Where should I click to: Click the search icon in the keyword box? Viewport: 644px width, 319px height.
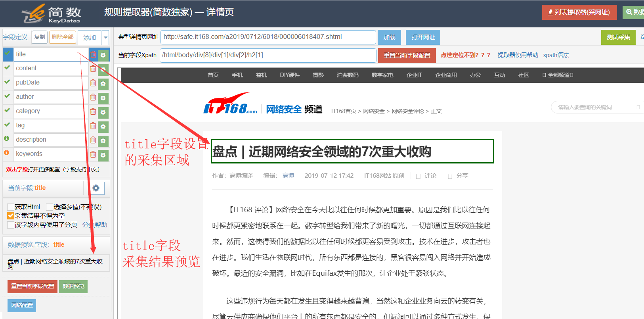[x=638, y=107]
